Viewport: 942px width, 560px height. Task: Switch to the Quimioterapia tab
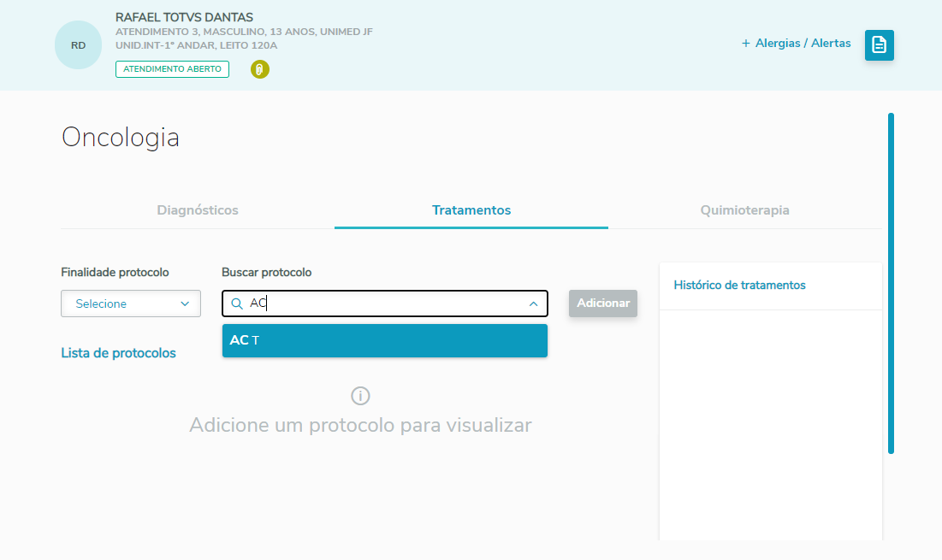click(x=745, y=210)
